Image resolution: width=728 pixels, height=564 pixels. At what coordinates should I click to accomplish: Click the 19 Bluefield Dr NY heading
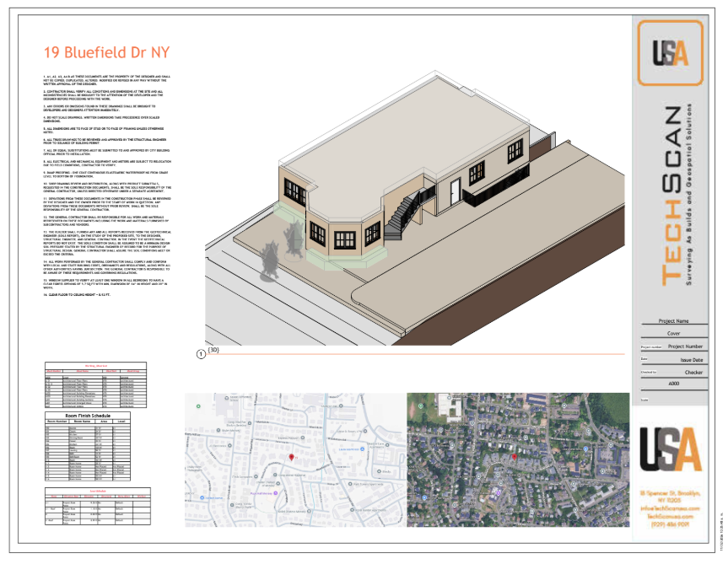pos(106,52)
